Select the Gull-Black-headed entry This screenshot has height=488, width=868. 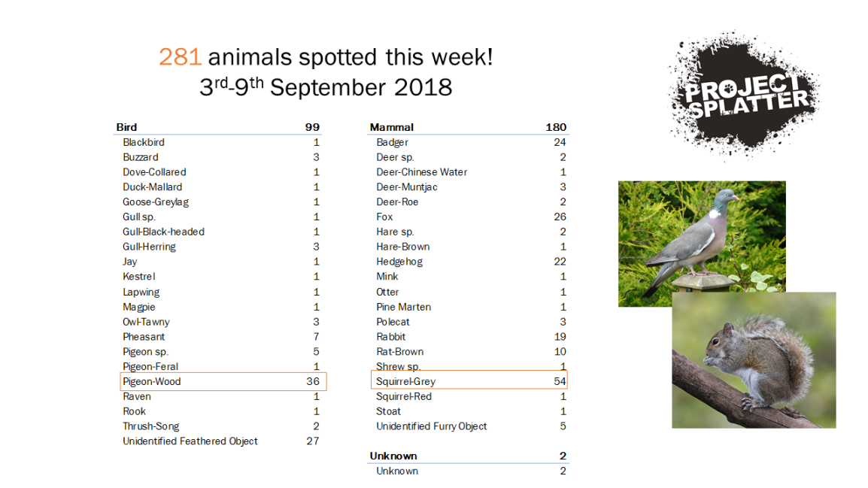tap(163, 232)
